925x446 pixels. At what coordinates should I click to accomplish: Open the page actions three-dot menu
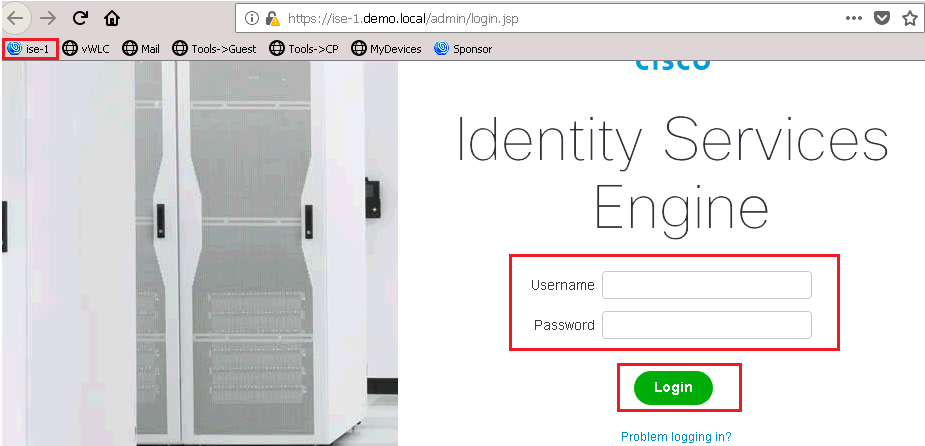click(x=854, y=18)
